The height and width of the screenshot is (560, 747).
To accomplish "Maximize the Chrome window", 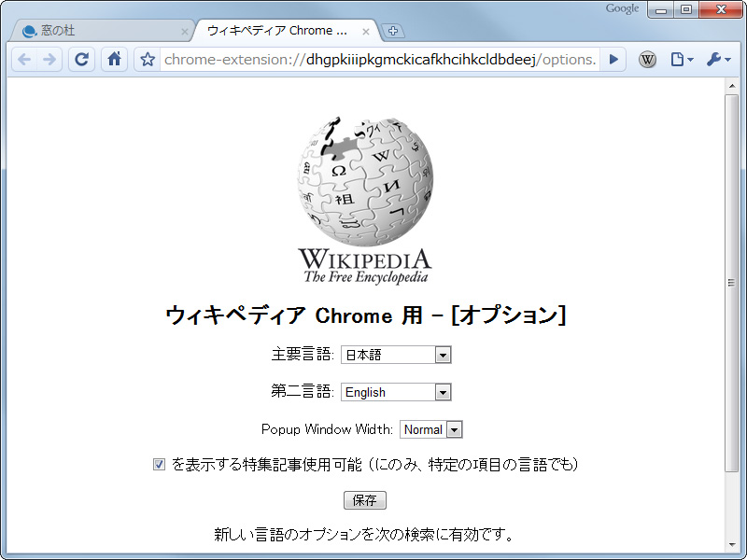I will [x=686, y=9].
